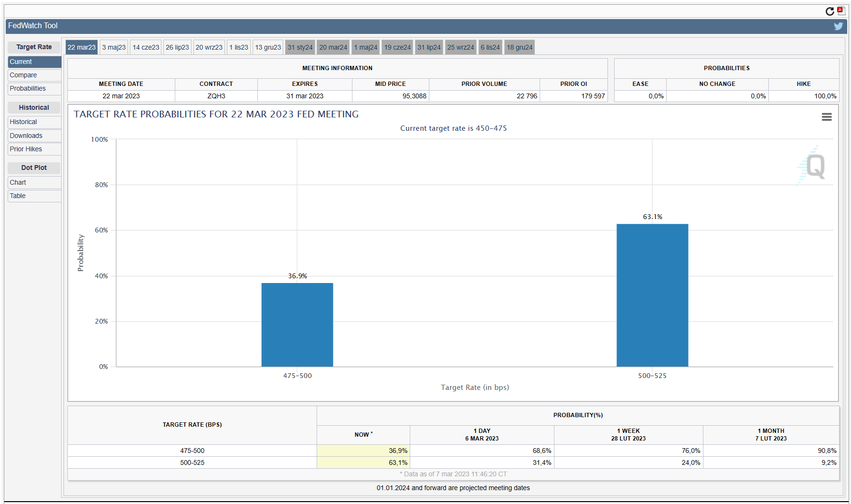This screenshot has height=504, width=851.
Task: Choose the 18 gru24 meeting tab
Action: pyautogui.click(x=520, y=47)
